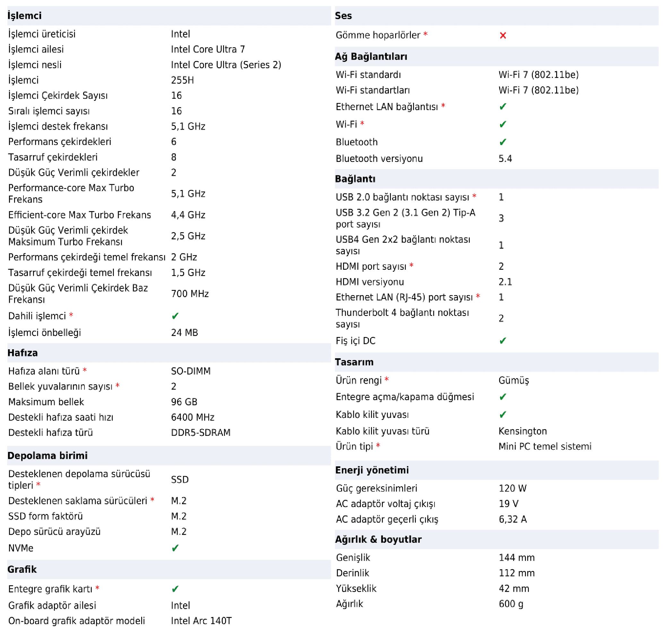Viewport: 663px width, 644px height.
Task: Click the Ağırlık & boyutlar header
Action: point(378,539)
